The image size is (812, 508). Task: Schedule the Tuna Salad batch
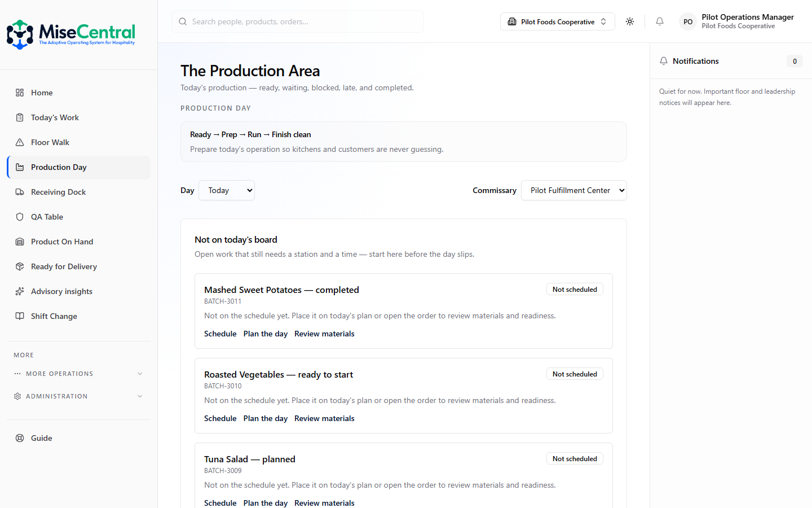coord(220,503)
